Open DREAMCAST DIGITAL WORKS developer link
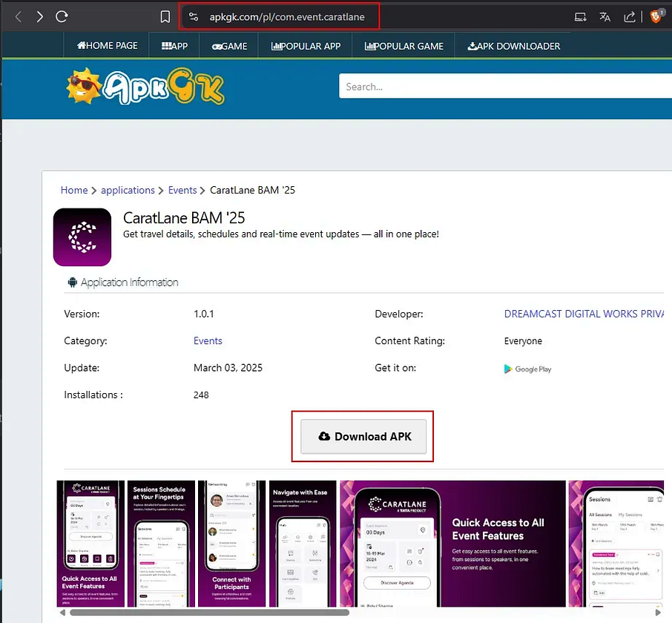This screenshot has height=623, width=672. click(x=584, y=314)
